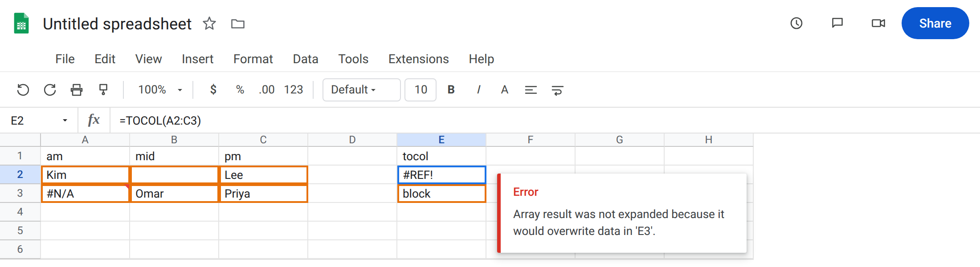Viewport: 980px width, 267px height.
Task: Select row 3 header
Action: [x=20, y=193]
